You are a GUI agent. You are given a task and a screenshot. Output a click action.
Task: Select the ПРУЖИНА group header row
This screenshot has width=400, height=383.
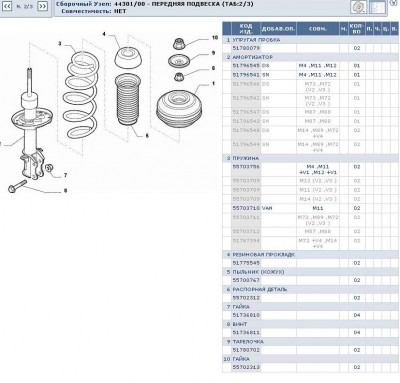coord(311,158)
